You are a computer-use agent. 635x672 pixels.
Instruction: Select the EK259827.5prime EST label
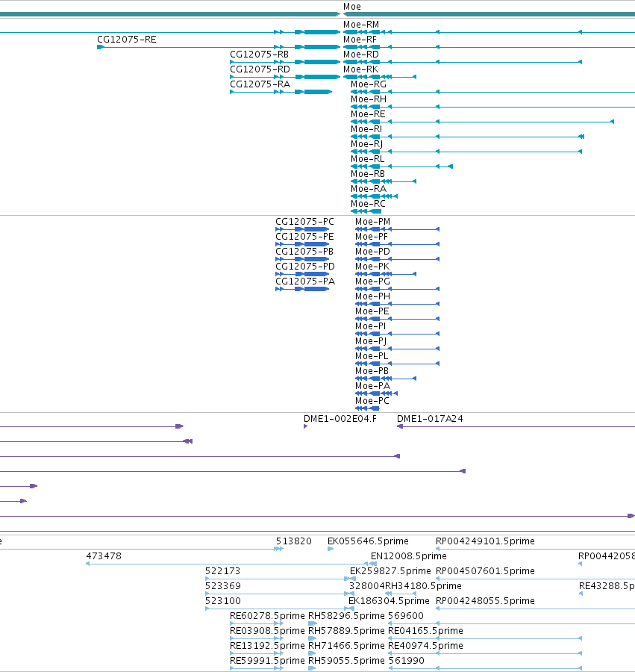pyautogui.click(x=390, y=571)
